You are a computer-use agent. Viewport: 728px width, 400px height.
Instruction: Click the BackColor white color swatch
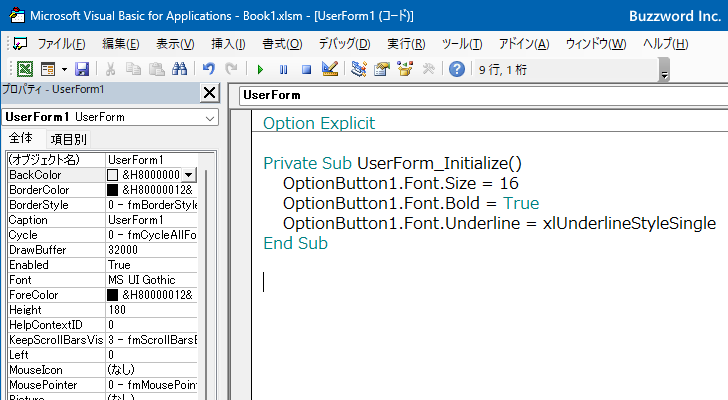[x=112, y=175]
